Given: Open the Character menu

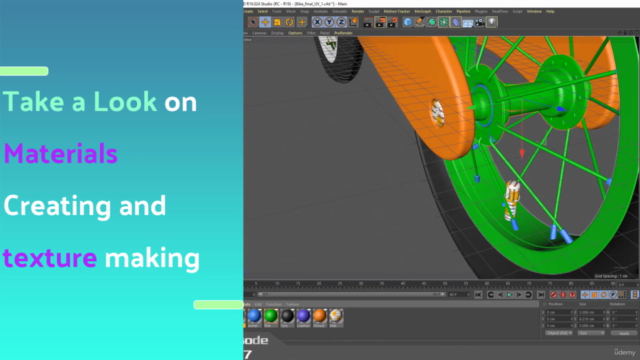Looking at the screenshot, I should coord(444,11).
